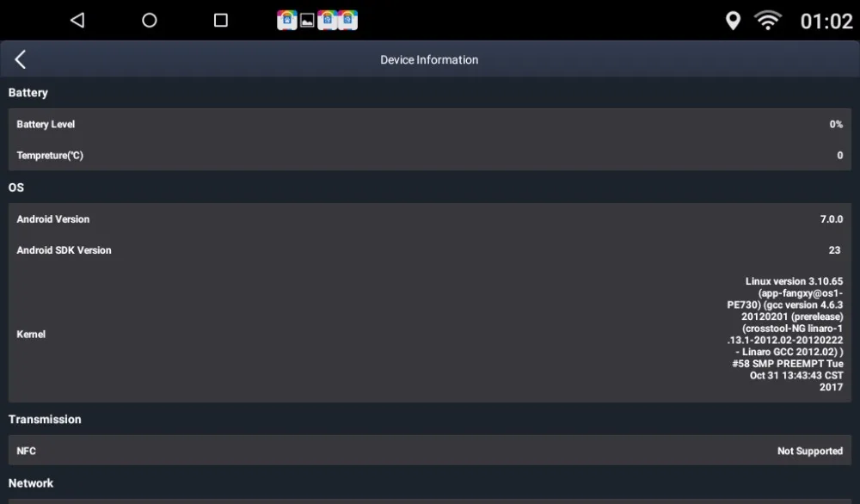Open the first colorful app notification icon
The image size is (860, 504).
[x=287, y=21]
